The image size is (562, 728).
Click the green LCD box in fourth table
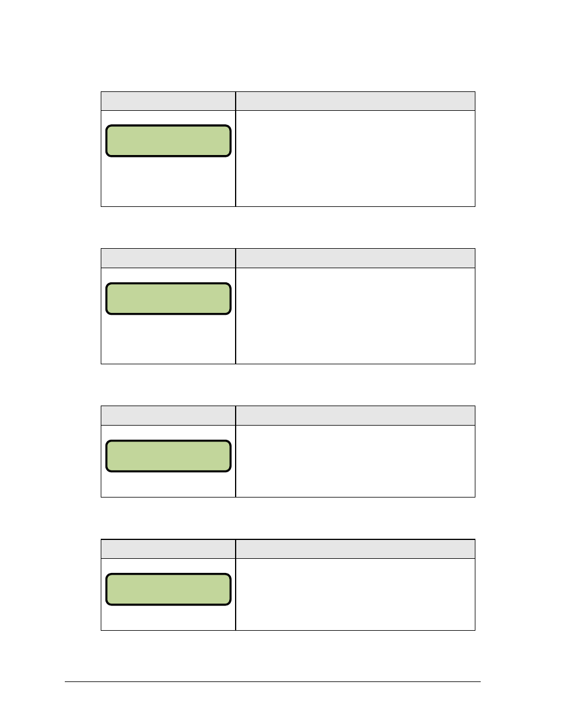[168, 589]
